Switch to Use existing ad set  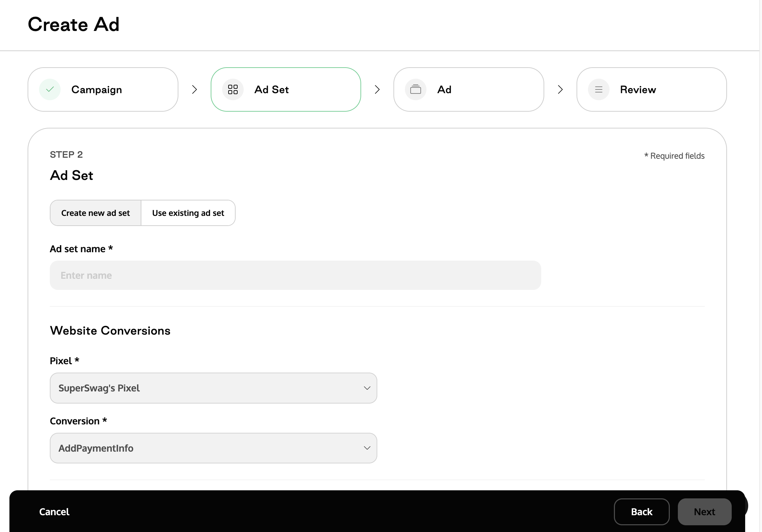pos(188,213)
